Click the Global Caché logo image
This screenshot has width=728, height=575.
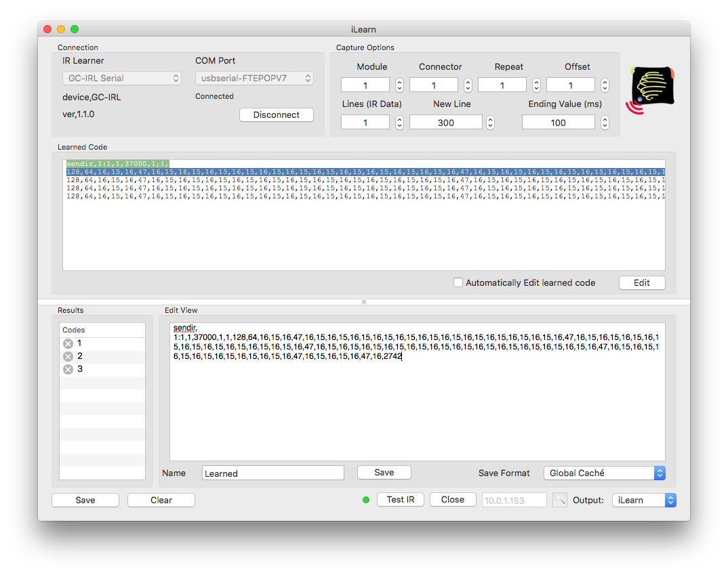[650, 90]
